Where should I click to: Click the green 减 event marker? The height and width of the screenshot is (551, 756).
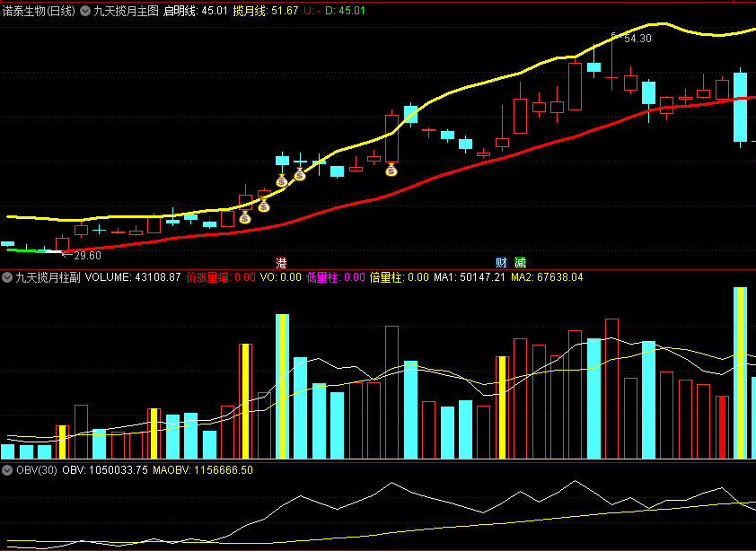pyautogui.click(x=520, y=263)
